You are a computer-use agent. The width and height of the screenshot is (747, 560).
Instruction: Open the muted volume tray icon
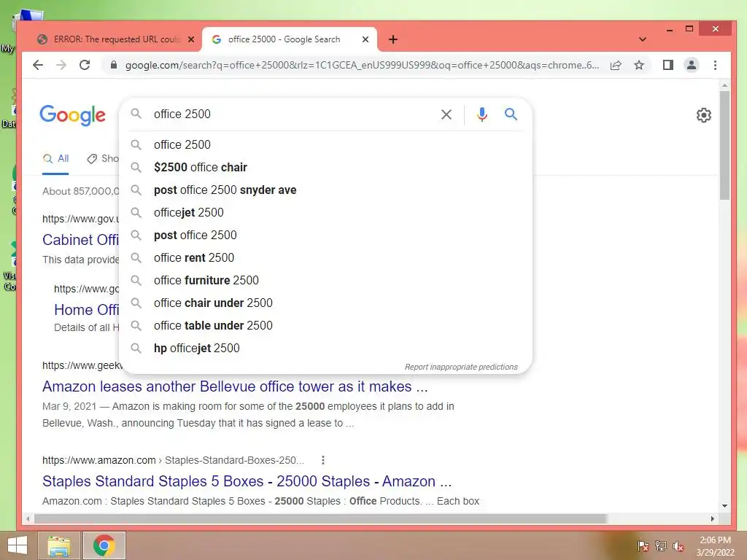pos(678,546)
